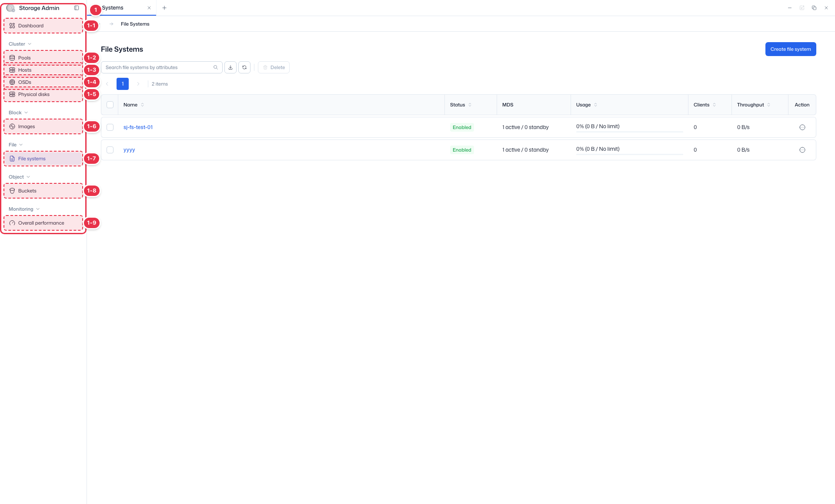
Task: Collapse the sidebar using the panel icon
Action: click(x=77, y=8)
